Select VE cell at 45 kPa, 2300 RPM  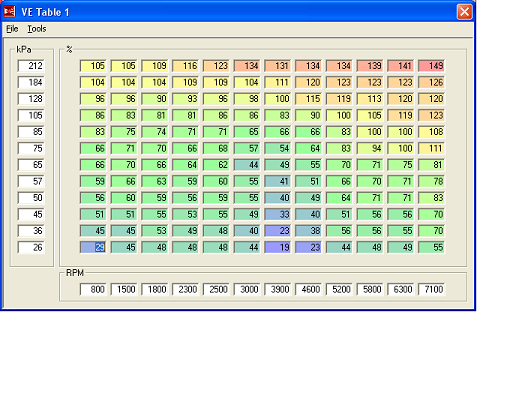pyautogui.click(x=185, y=214)
